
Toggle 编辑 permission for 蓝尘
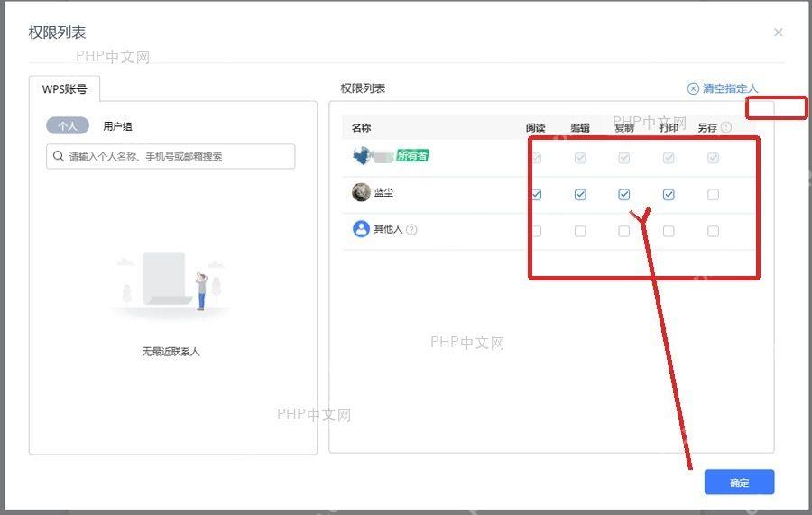click(x=580, y=194)
